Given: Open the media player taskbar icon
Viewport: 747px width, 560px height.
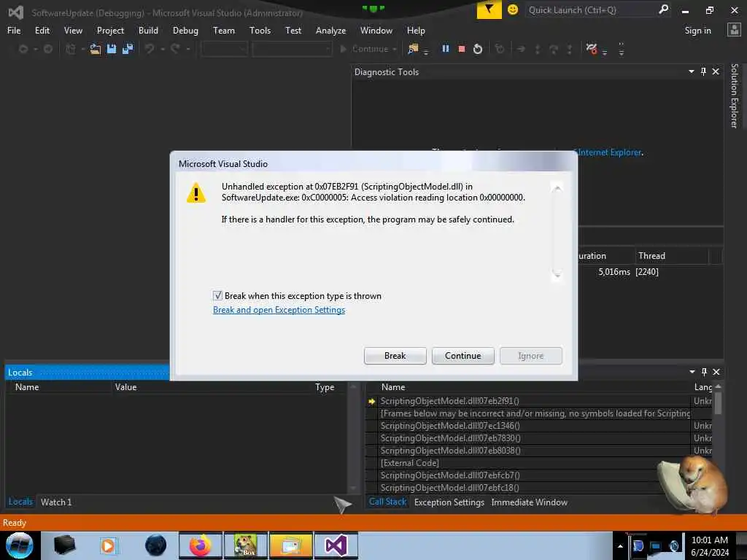Looking at the screenshot, I should click(108, 545).
